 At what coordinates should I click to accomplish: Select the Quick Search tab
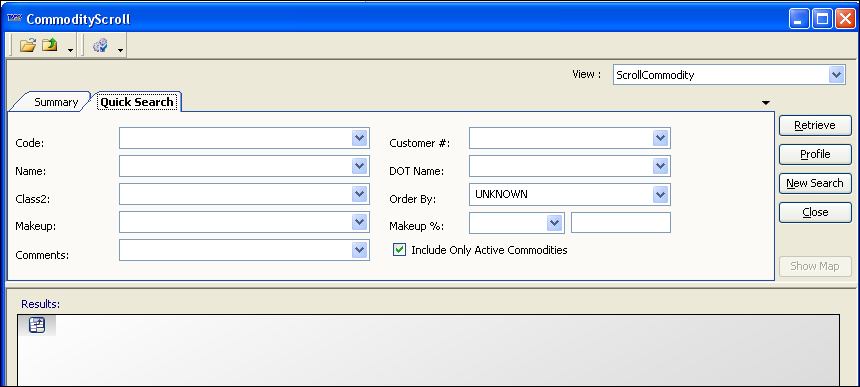137,102
